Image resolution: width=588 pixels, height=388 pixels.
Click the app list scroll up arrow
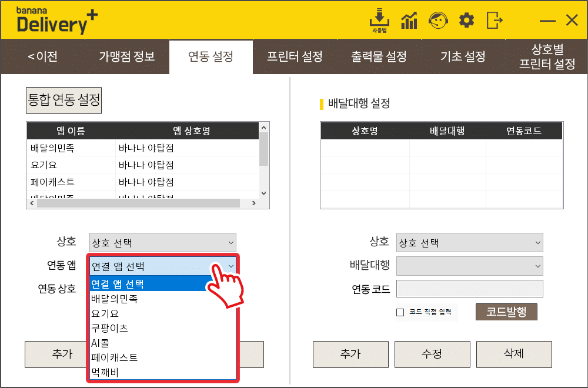(x=263, y=128)
